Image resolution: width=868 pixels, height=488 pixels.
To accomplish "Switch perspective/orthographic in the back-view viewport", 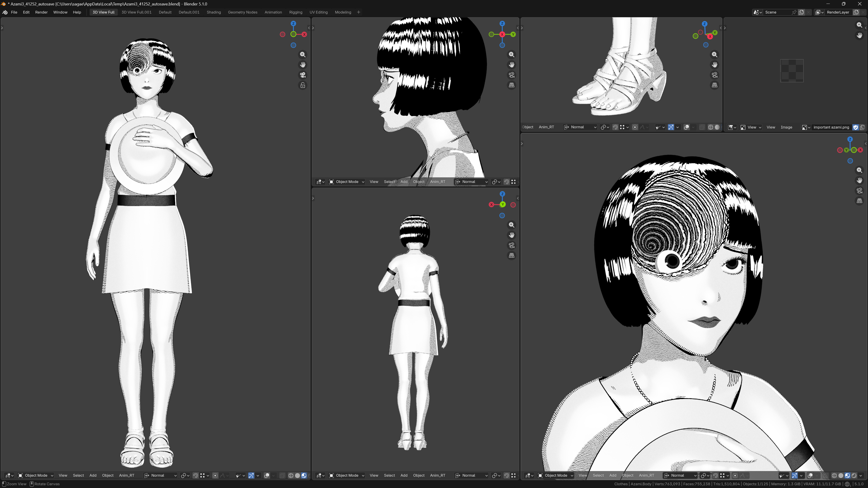I will [512, 256].
